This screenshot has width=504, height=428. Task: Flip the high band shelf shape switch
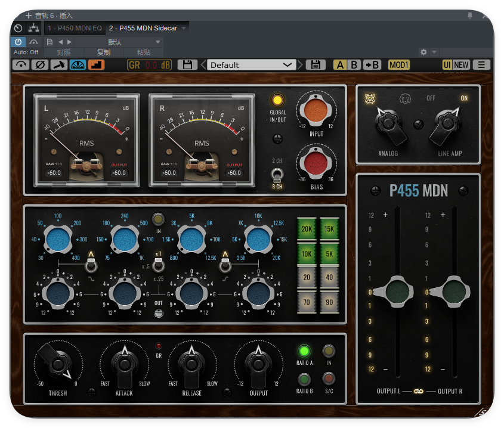click(x=225, y=264)
